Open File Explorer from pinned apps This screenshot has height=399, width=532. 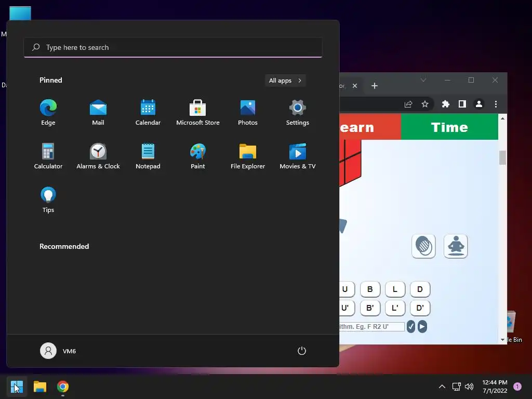click(248, 156)
